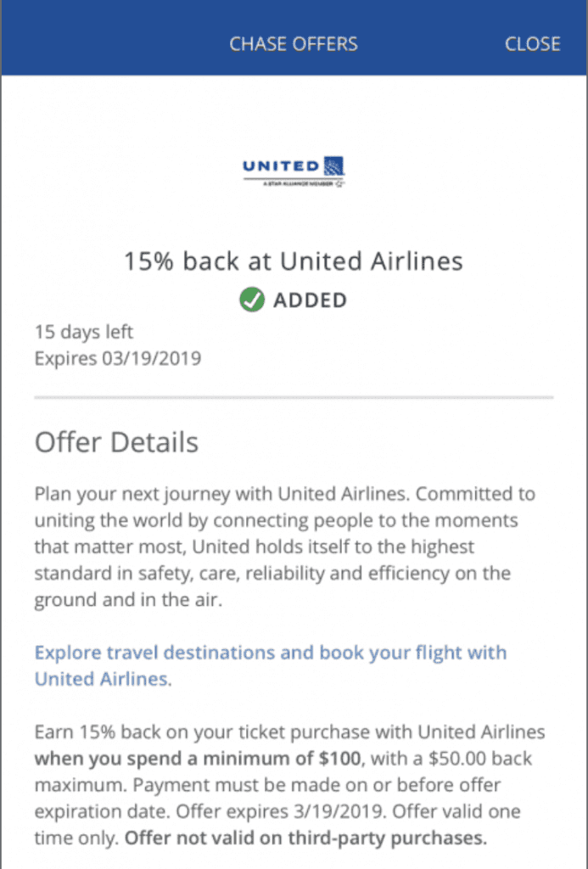Click the CHASE OFFERS header title
The height and width of the screenshot is (869, 588).
coord(294,44)
